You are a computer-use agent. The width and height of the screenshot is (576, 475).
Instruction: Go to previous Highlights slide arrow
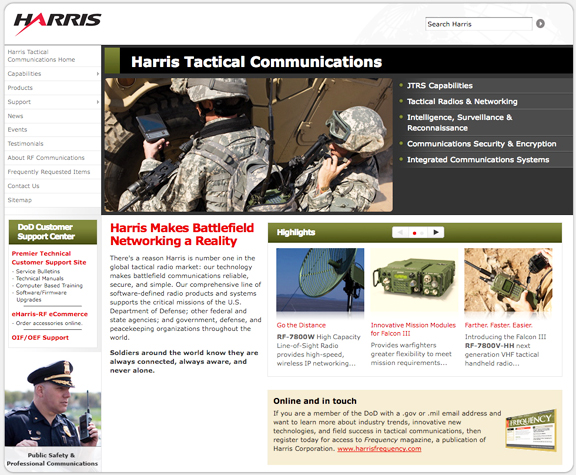400,232
